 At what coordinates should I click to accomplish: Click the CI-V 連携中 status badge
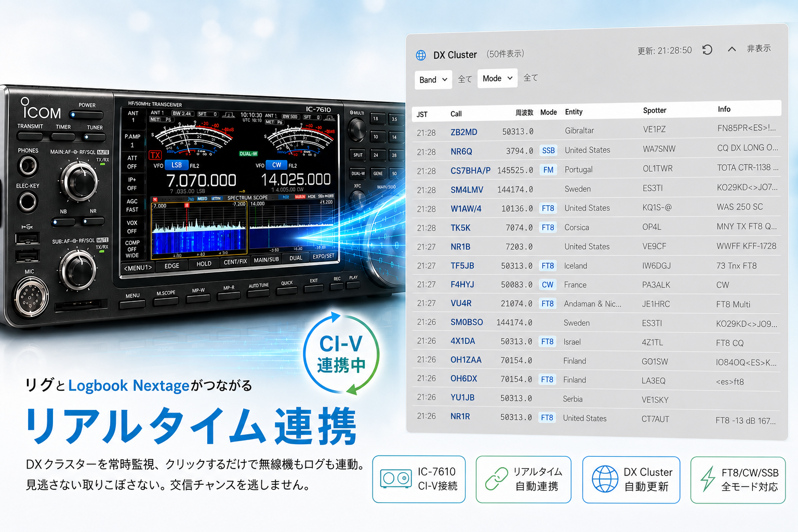341,354
